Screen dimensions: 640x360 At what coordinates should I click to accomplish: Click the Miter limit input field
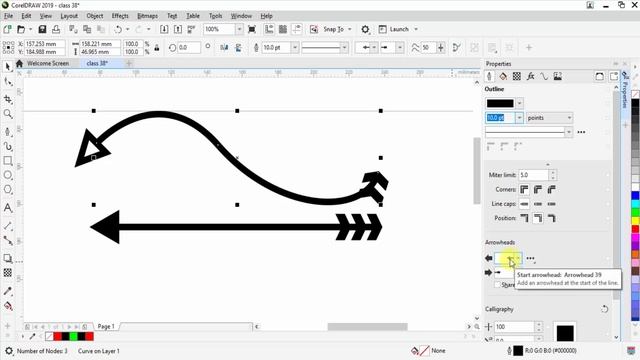(x=533, y=175)
